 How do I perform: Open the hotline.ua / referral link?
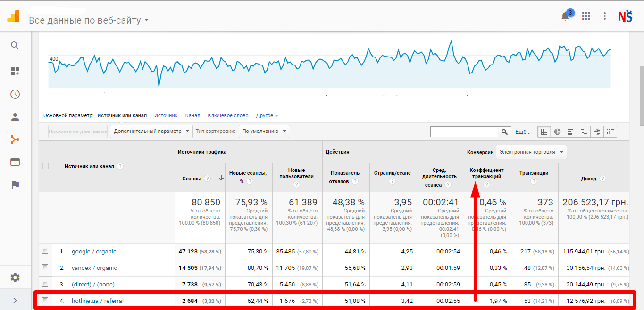tap(98, 301)
